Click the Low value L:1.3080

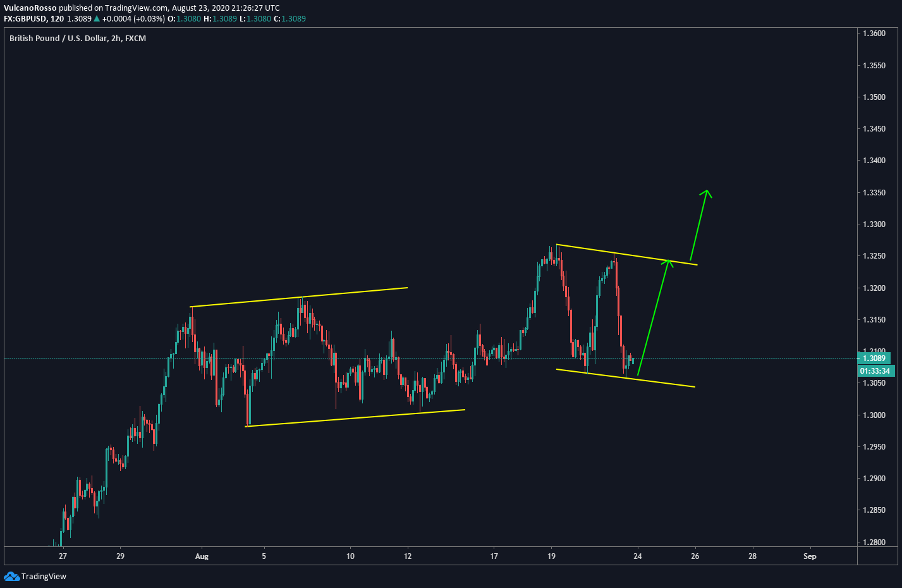point(255,19)
